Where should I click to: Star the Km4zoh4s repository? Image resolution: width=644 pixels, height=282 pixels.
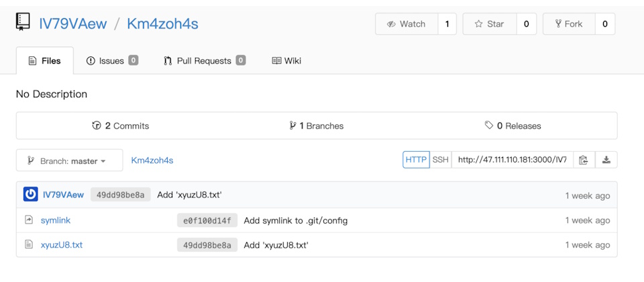489,24
